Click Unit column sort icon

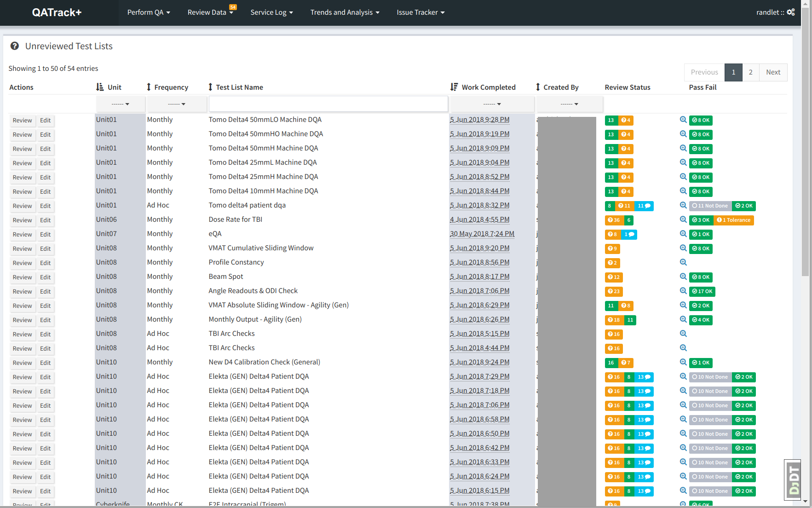click(100, 87)
